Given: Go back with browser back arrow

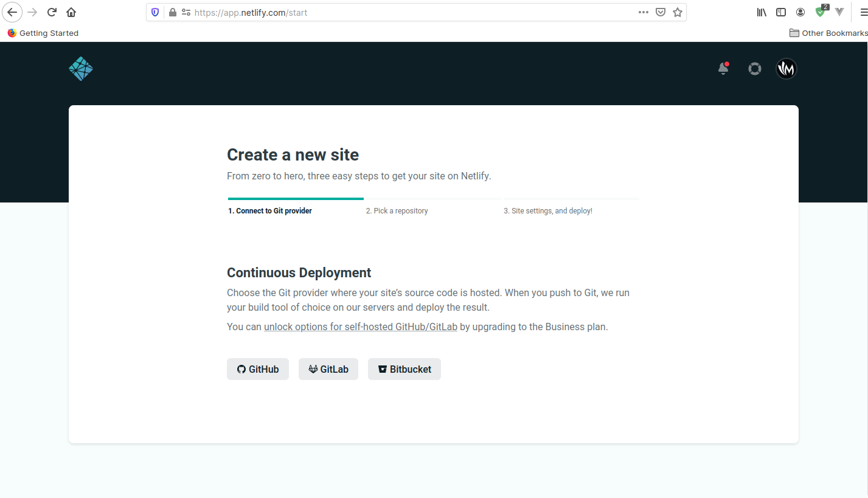Looking at the screenshot, I should (x=12, y=12).
